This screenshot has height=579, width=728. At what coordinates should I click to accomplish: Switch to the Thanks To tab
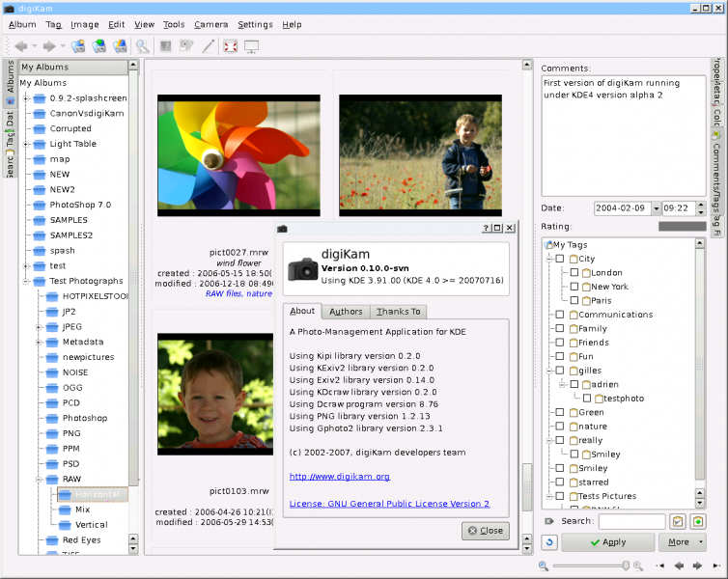coord(399,312)
